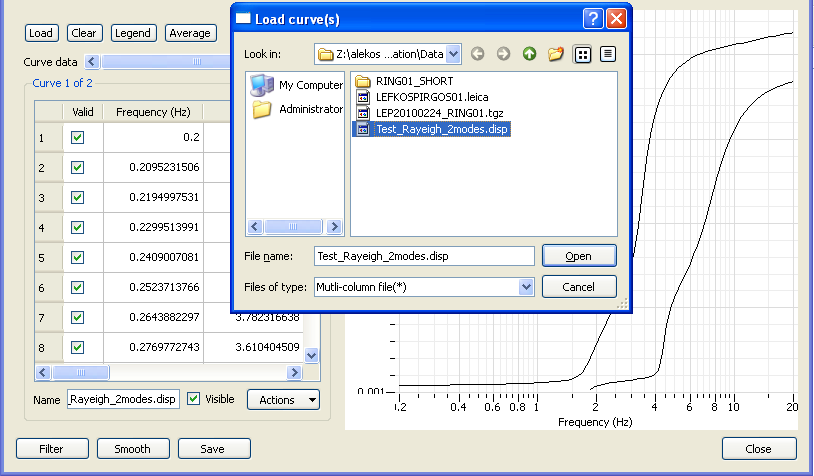This screenshot has width=814, height=476.
Task: Open the Files of type dropdown
Action: 527,287
